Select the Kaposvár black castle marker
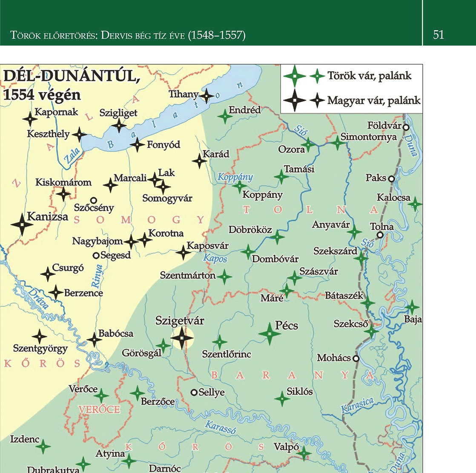476x473 pixels. click(183, 252)
